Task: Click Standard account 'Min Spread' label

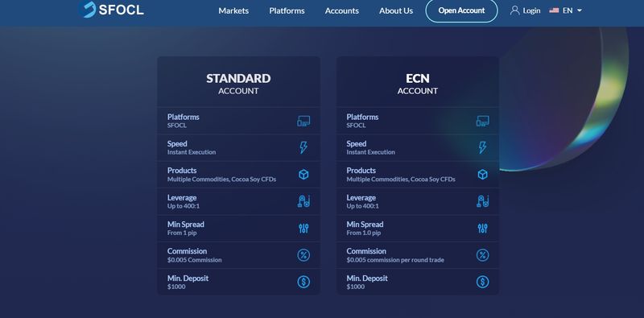Action: click(x=186, y=225)
